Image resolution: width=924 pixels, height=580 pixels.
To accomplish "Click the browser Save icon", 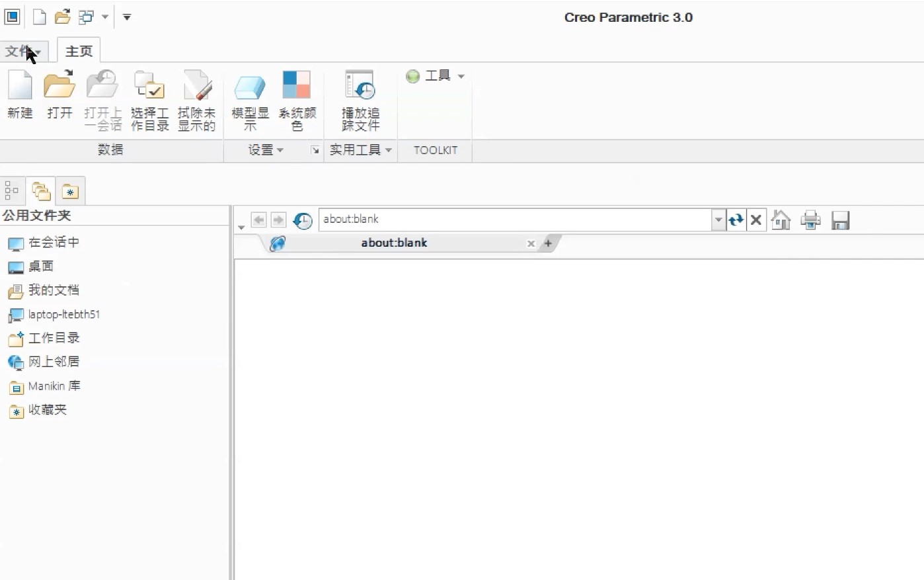I will [x=840, y=220].
